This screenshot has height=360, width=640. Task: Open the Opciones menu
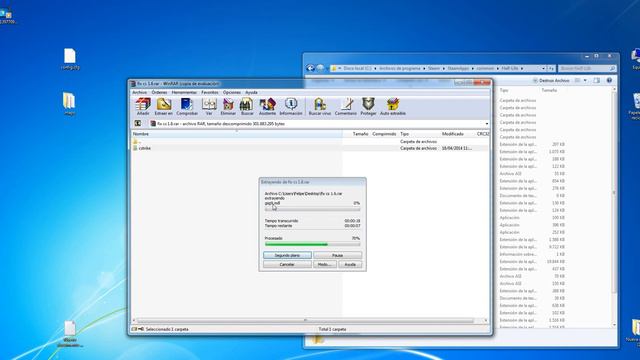pos(231,93)
